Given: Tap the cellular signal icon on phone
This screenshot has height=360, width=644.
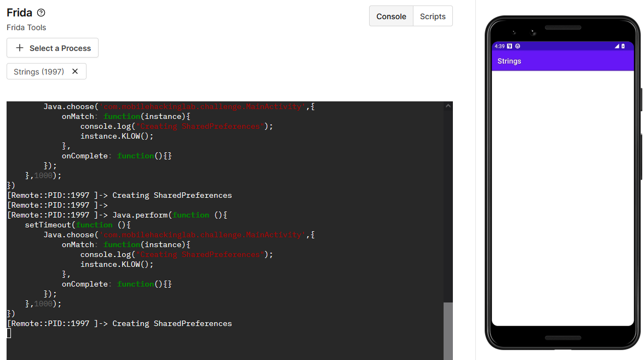Looking at the screenshot, I should click(x=617, y=46).
